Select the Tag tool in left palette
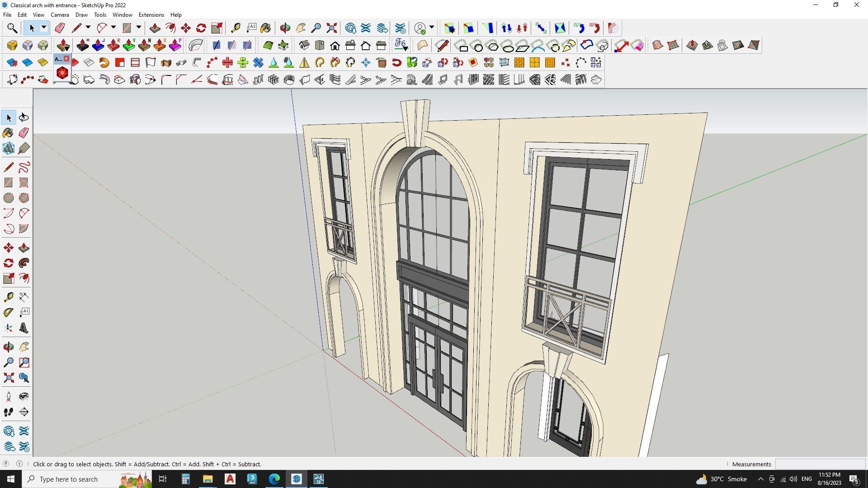Viewport: 868px width, 488px height. click(x=24, y=148)
